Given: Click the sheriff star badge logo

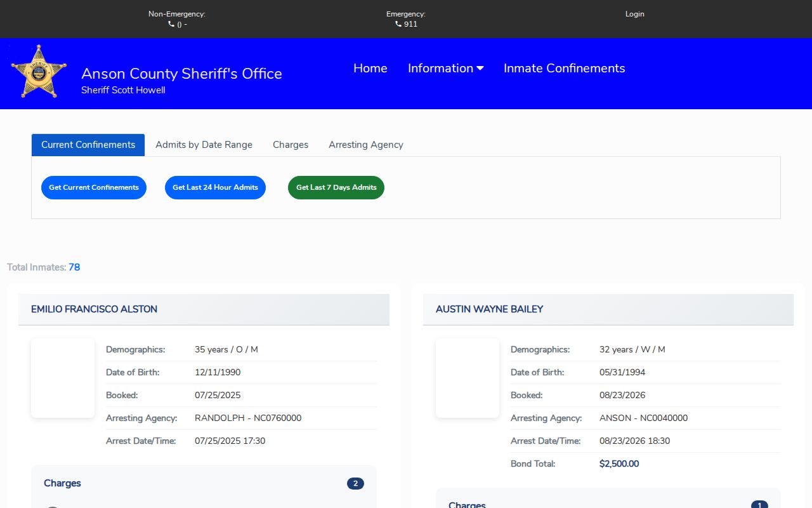Looking at the screenshot, I should pyautogui.click(x=39, y=72).
